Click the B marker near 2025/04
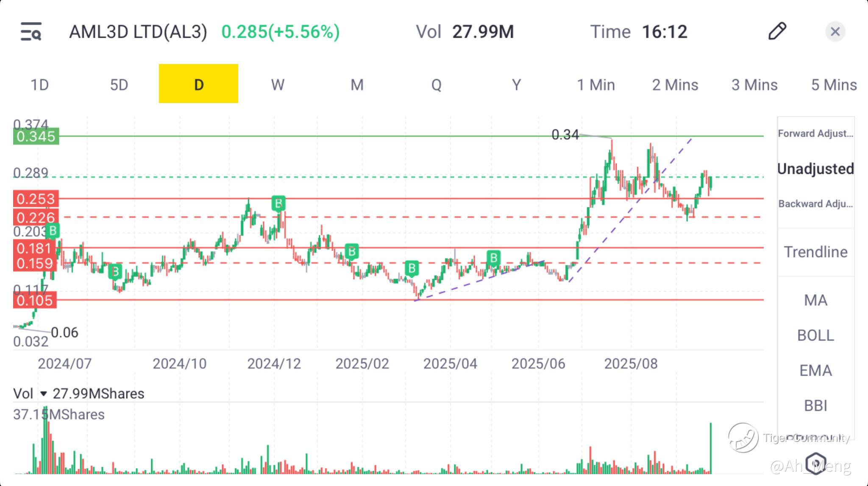This screenshot has width=868, height=486. 493,258
